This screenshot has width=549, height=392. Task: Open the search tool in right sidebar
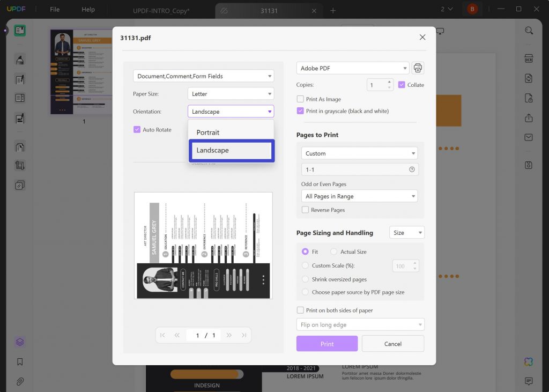tap(529, 31)
